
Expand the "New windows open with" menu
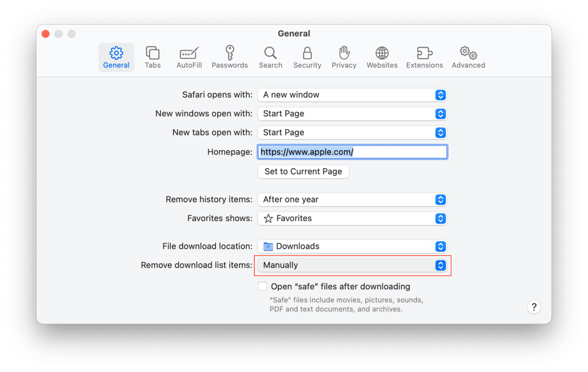click(x=352, y=114)
